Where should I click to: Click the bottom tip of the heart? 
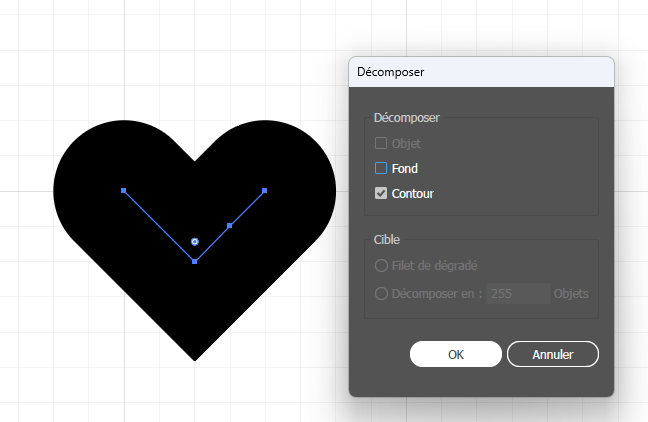(x=194, y=356)
